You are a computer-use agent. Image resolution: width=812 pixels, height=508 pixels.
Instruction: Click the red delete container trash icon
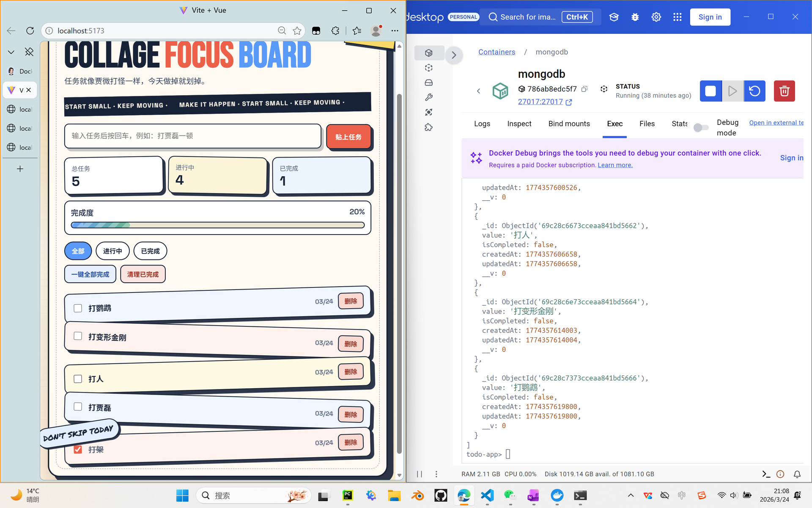[784, 91]
